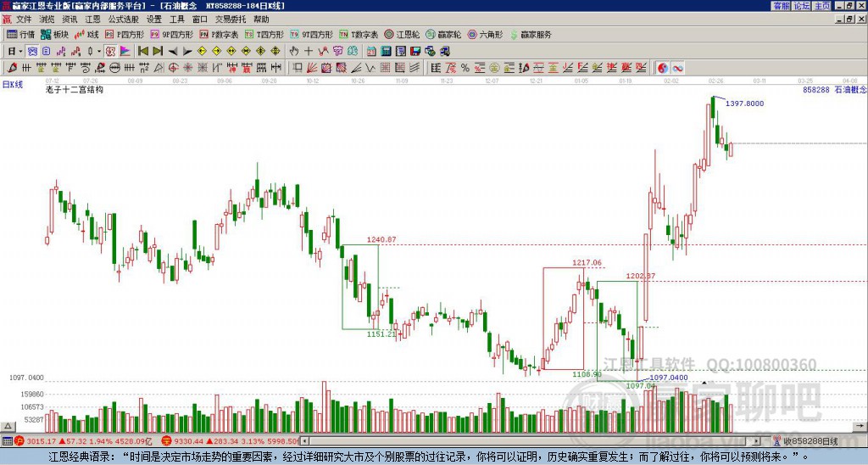Select the angle line tool icon

point(356,68)
